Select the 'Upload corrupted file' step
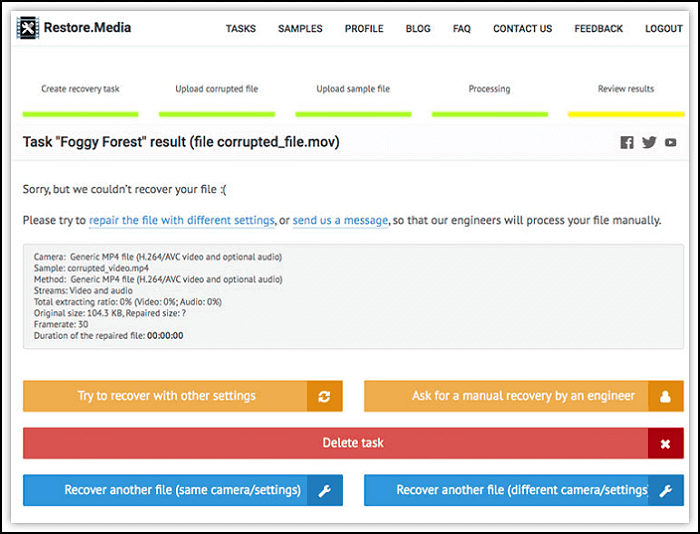 217,89
